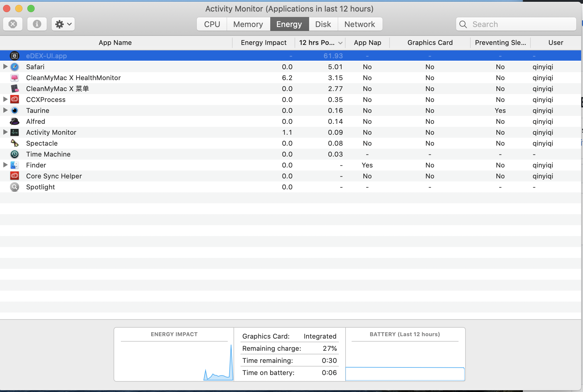Select the Time Machine row name

coord(48,154)
